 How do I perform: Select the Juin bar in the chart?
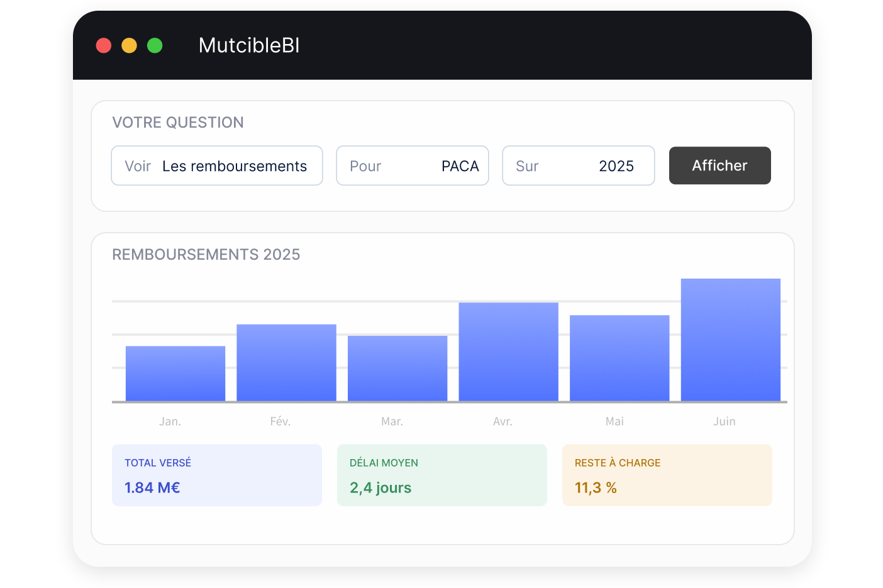731,340
